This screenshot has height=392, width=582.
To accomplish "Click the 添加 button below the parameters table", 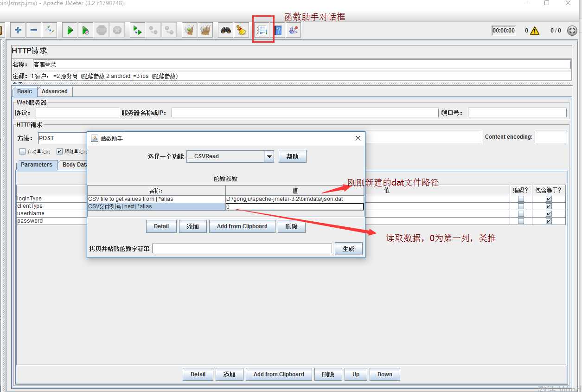I will click(x=230, y=374).
